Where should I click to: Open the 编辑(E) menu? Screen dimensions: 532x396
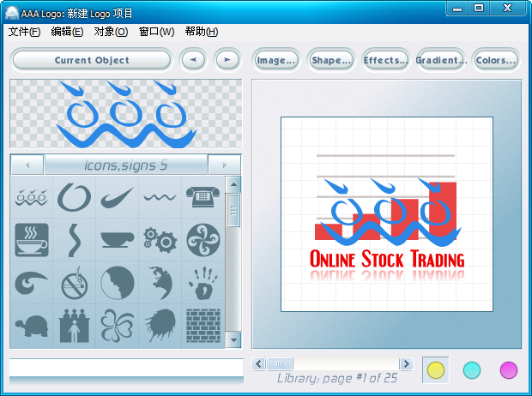(67, 32)
